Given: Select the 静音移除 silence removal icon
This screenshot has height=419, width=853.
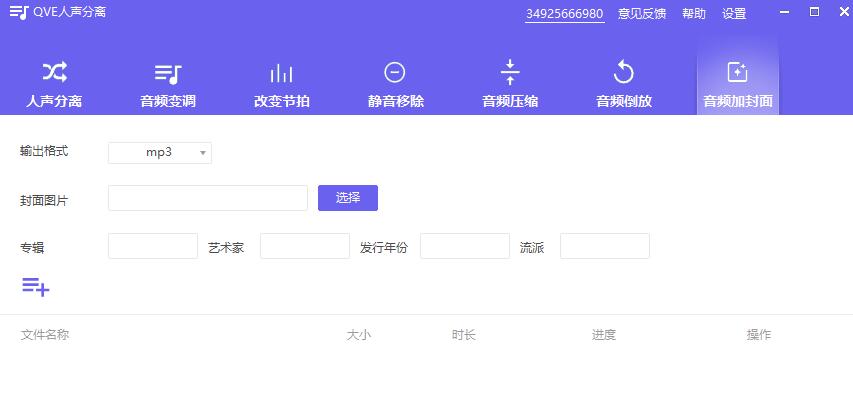Looking at the screenshot, I should click(x=395, y=73).
